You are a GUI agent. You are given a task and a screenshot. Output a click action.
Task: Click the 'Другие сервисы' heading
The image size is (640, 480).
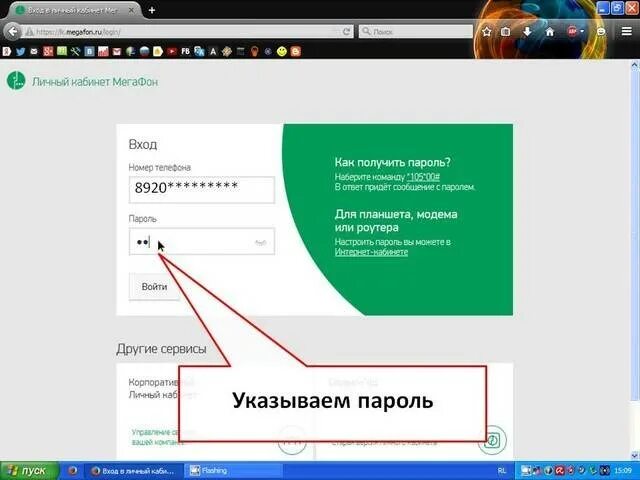[x=161, y=349]
